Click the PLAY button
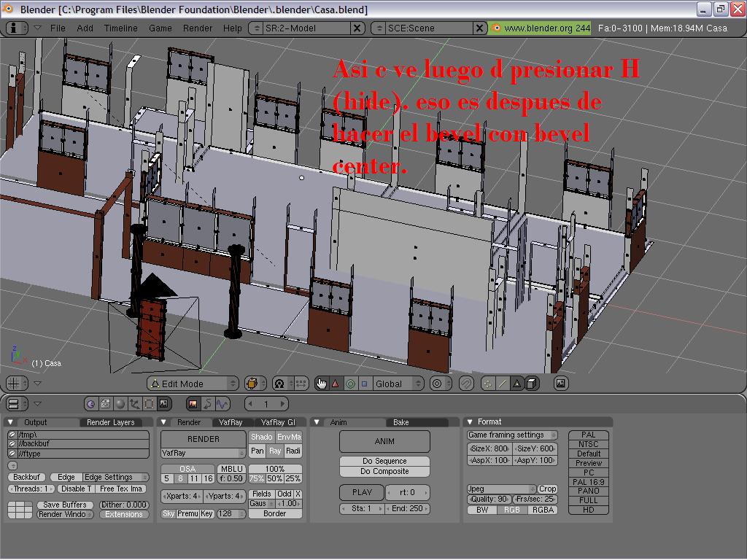747x560 pixels. click(362, 492)
